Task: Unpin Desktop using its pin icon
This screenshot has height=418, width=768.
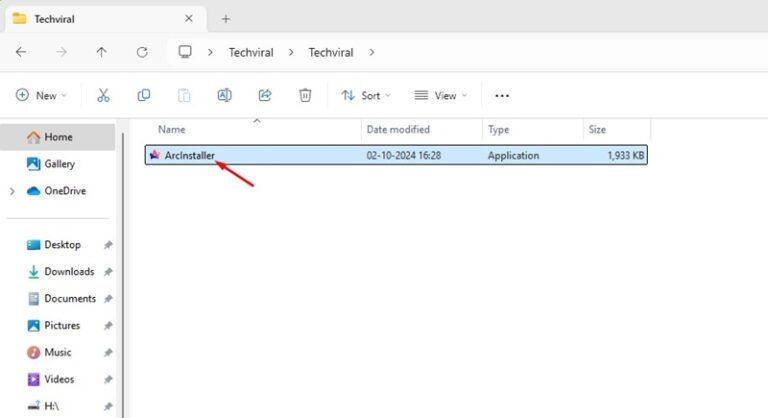Action: point(108,245)
